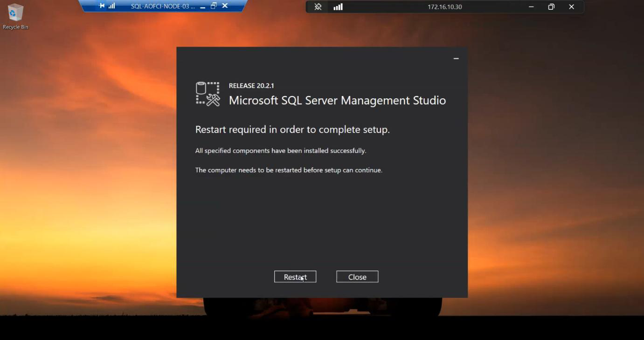Viewport: 644px width, 340px height.
Task: Click the SSMS database tools logo icon
Action: point(208,94)
